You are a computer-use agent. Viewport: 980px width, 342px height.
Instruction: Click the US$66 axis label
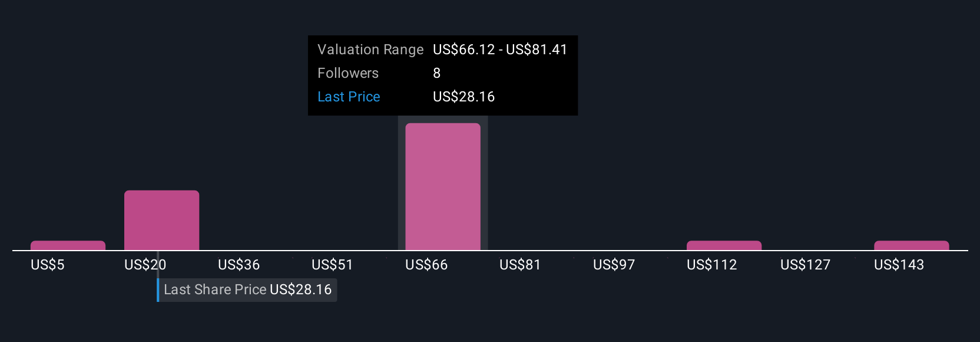(x=426, y=265)
